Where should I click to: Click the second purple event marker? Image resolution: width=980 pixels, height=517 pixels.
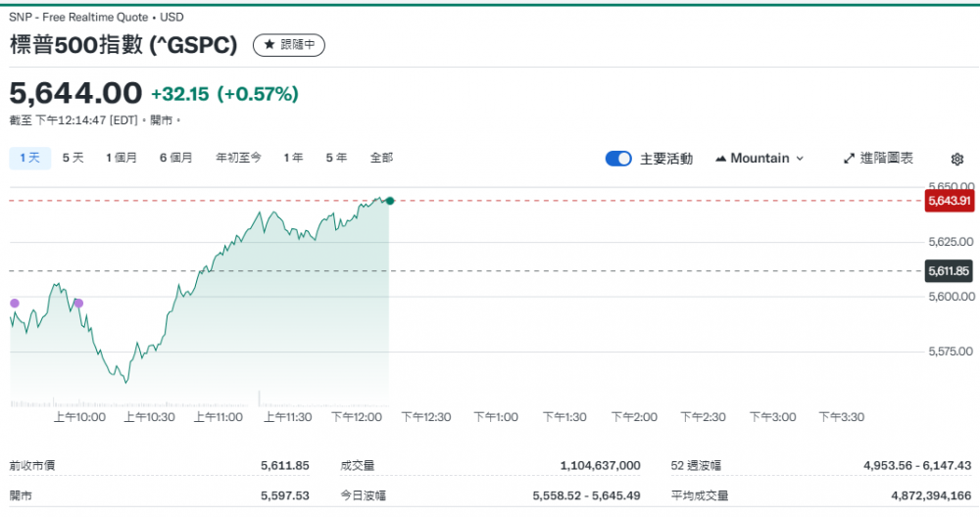point(78,304)
